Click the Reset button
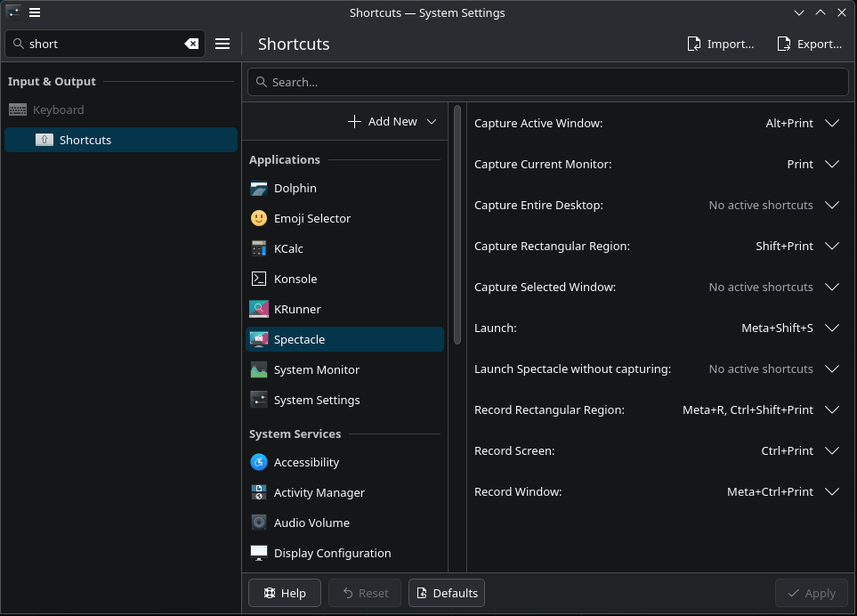857x616 pixels. click(x=365, y=593)
